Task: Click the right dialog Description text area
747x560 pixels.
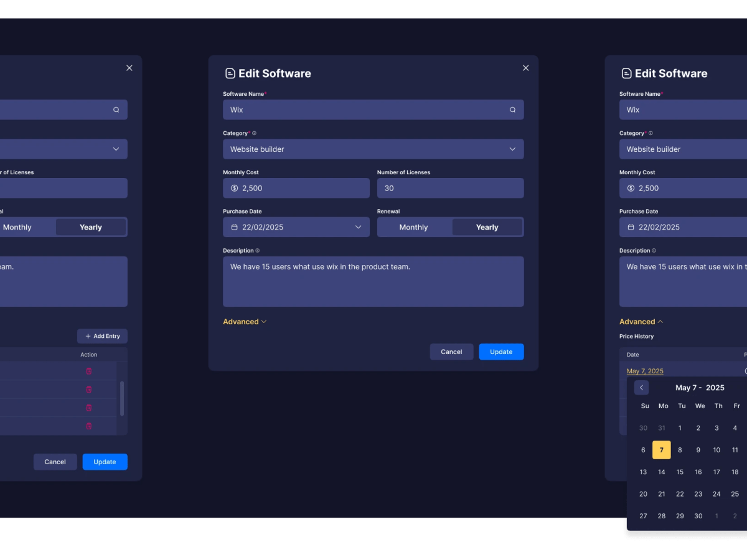Action: [683, 281]
